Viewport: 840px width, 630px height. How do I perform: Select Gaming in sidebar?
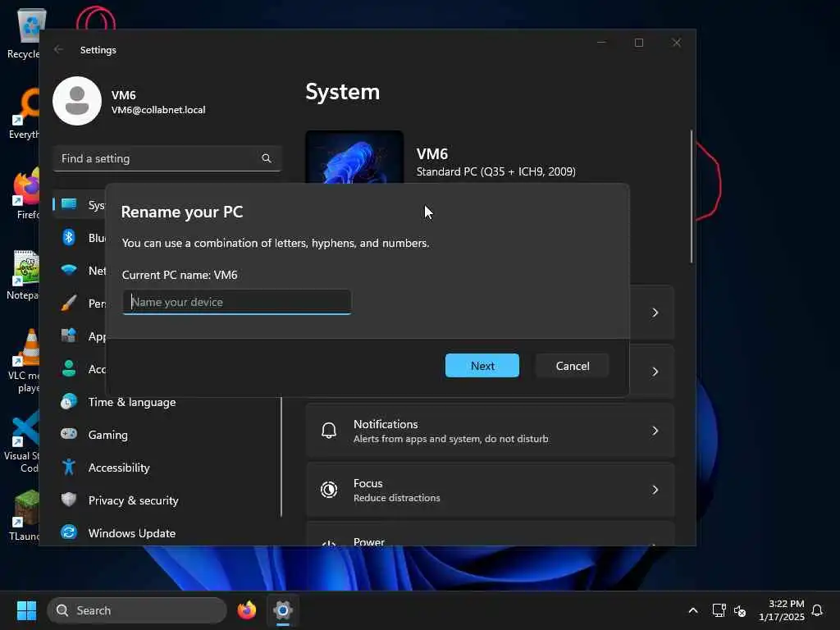click(x=107, y=435)
